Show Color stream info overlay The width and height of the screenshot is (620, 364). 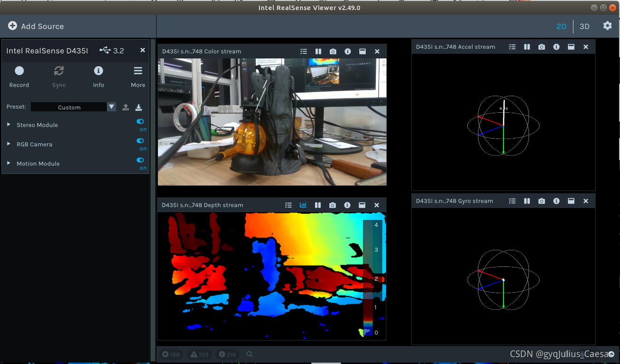tap(348, 52)
